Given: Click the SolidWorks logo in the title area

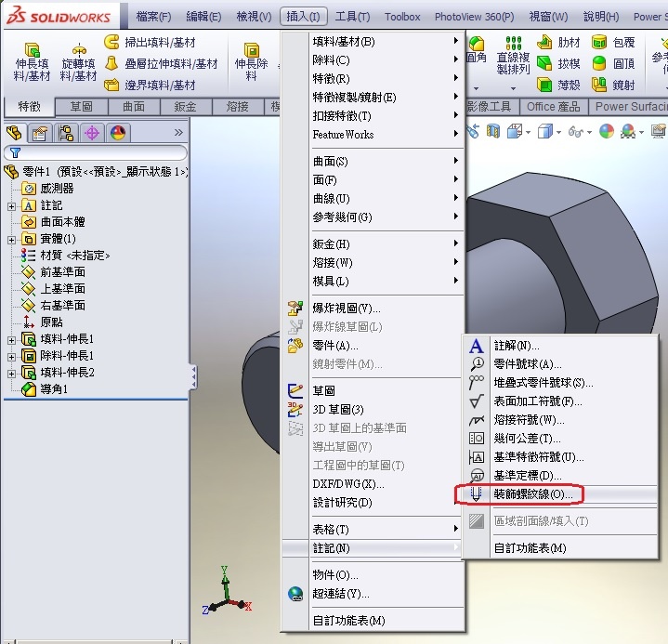Looking at the screenshot, I should coord(59,16).
